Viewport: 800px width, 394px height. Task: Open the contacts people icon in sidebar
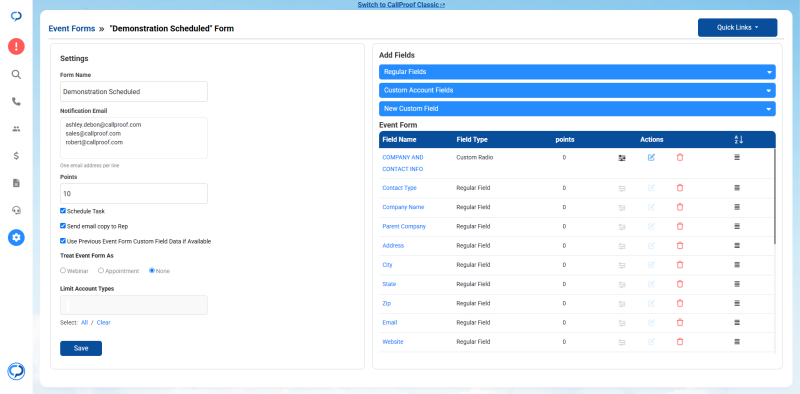16,129
